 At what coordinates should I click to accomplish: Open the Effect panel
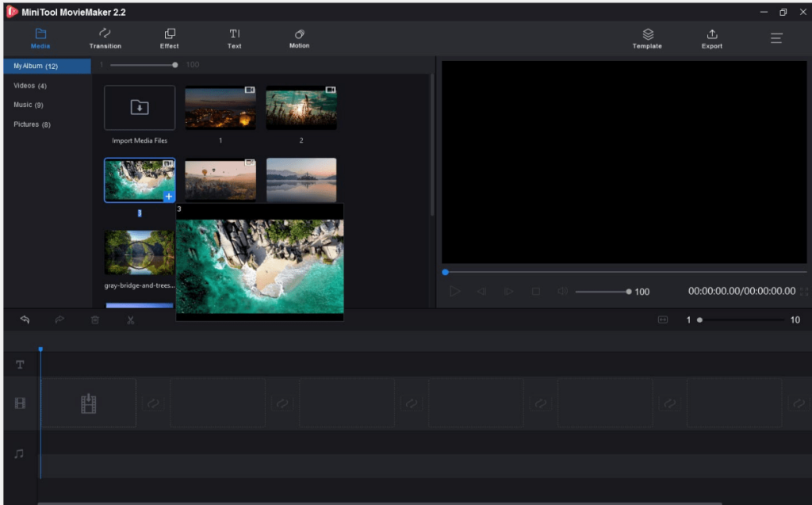169,38
